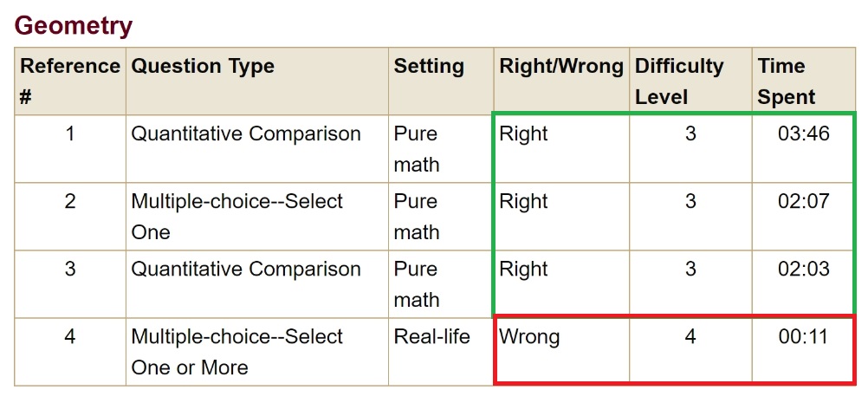
Task: Click the Right/Wrong column header
Action: [560, 67]
